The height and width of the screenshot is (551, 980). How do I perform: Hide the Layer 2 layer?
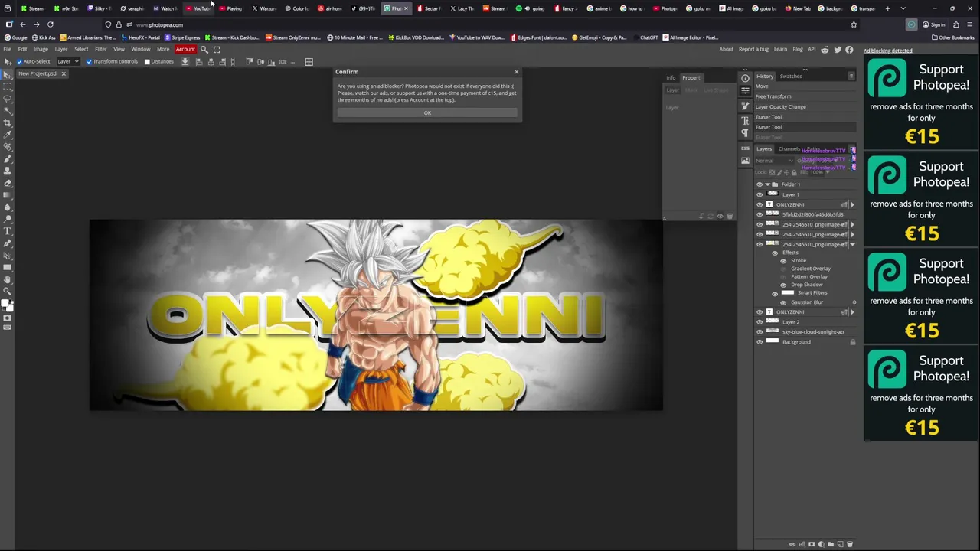[x=759, y=322]
